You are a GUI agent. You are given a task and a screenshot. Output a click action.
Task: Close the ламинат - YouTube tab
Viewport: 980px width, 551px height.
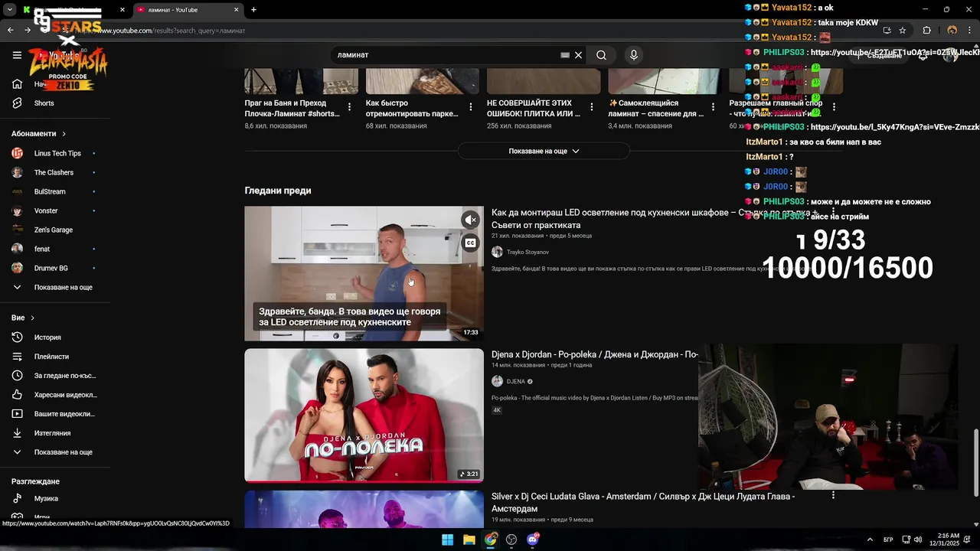coord(236,10)
